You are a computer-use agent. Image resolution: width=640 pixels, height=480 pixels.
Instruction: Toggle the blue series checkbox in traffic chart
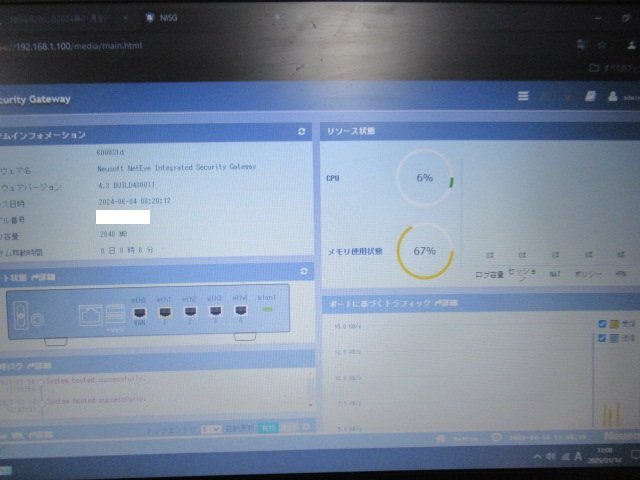[602, 338]
